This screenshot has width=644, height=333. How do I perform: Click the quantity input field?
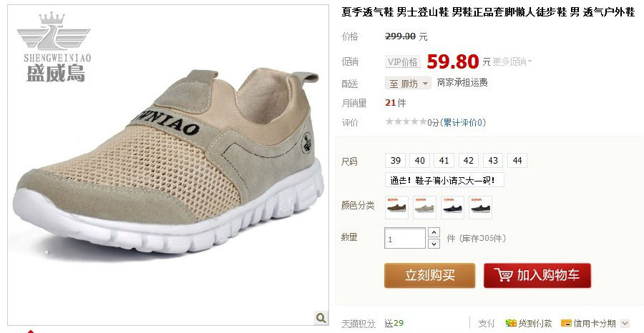[x=405, y=238]
